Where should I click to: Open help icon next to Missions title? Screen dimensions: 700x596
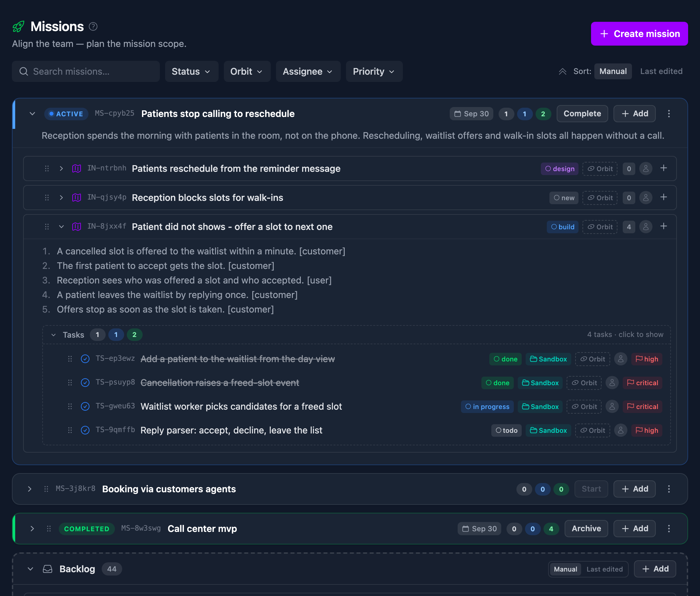(x=93, y=26)
